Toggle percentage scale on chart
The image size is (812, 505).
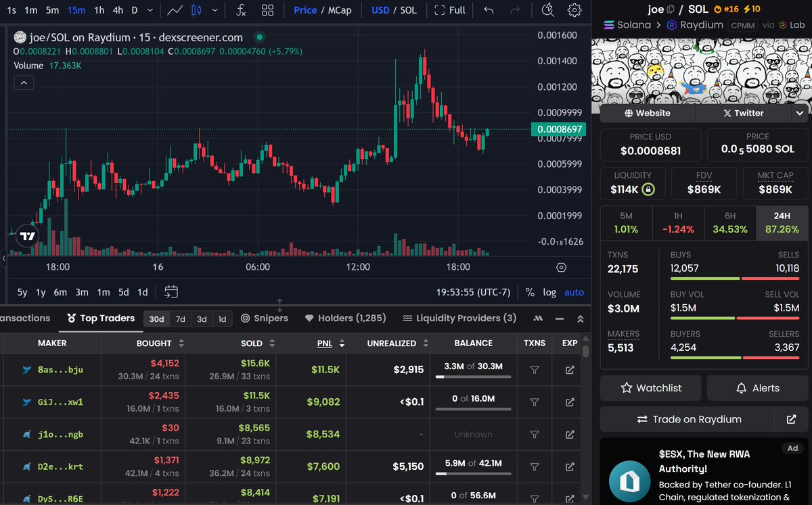click(530, 292)
